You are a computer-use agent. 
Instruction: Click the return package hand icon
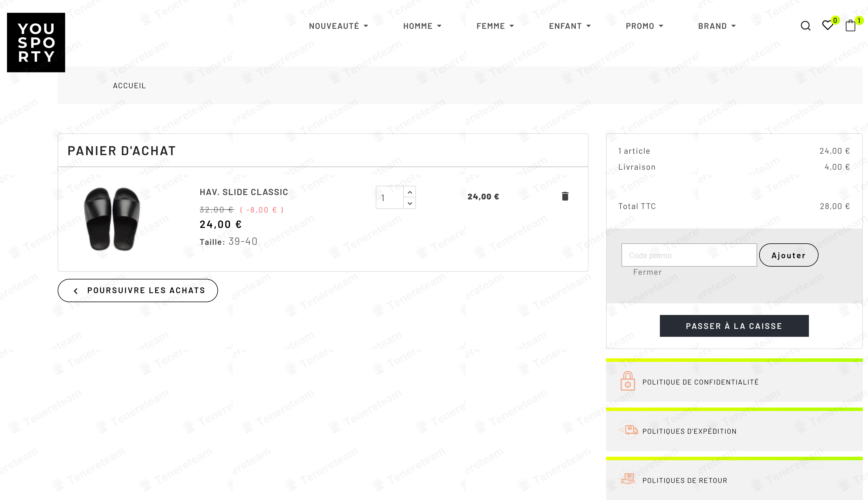coord(628,479)
